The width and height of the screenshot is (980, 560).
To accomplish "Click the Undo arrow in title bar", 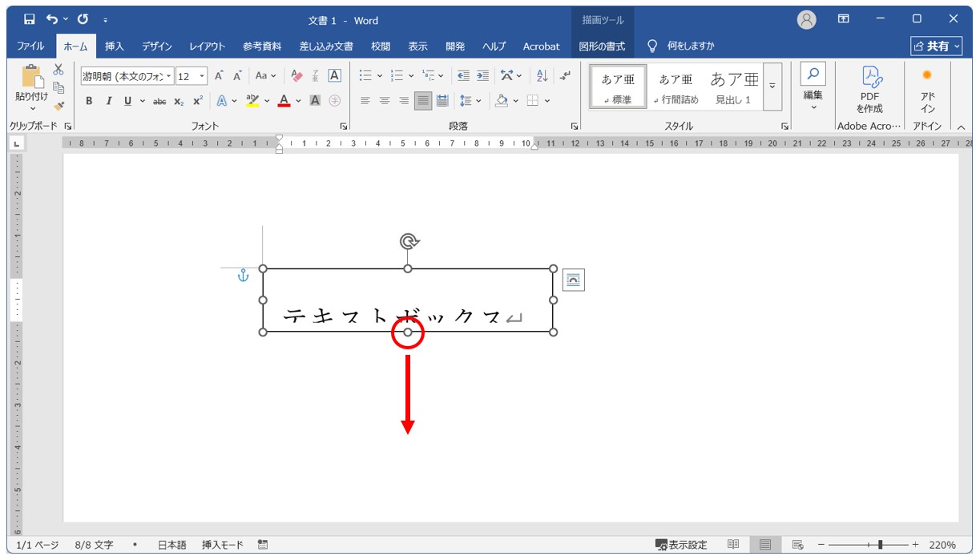I will (52, 19).
